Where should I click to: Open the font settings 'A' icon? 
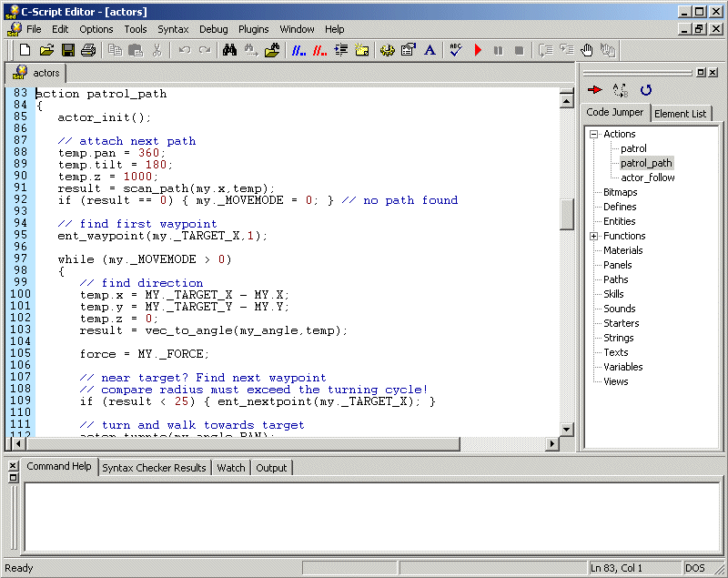click(x=430, y=50)
